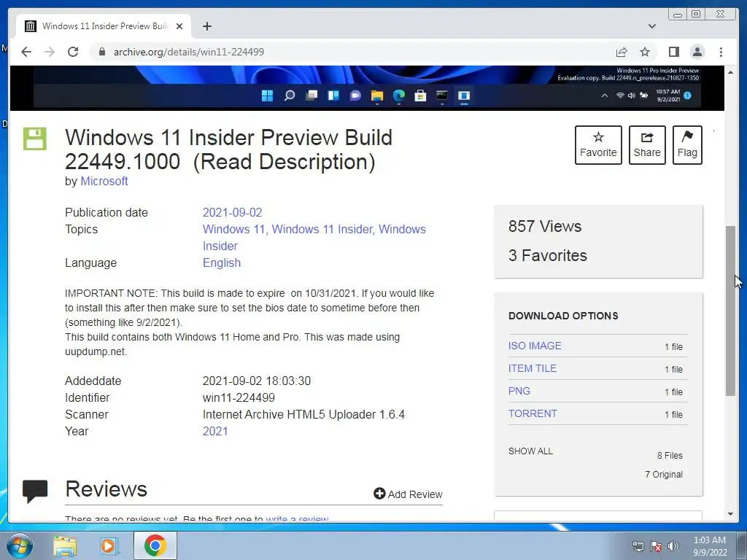Viewport: 747px width, 560px height.
Task: Share this page from the address bar
Action: tap(622, 52)
